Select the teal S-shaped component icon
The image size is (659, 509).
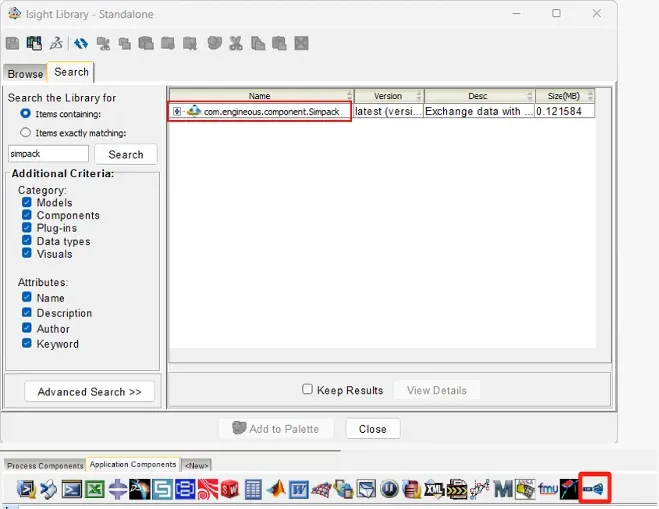[162, 489]
